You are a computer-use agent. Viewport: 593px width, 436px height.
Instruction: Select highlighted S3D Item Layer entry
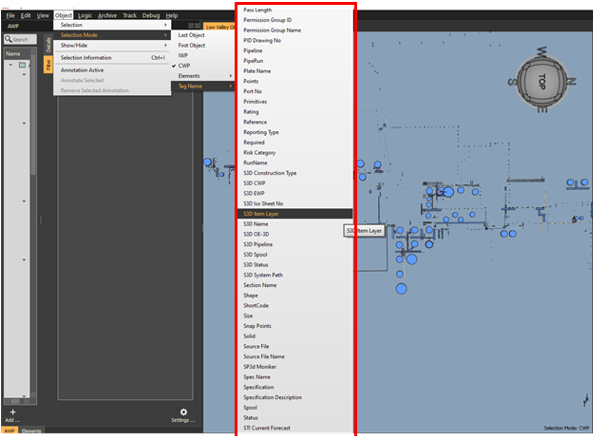(x=295, y=214)
